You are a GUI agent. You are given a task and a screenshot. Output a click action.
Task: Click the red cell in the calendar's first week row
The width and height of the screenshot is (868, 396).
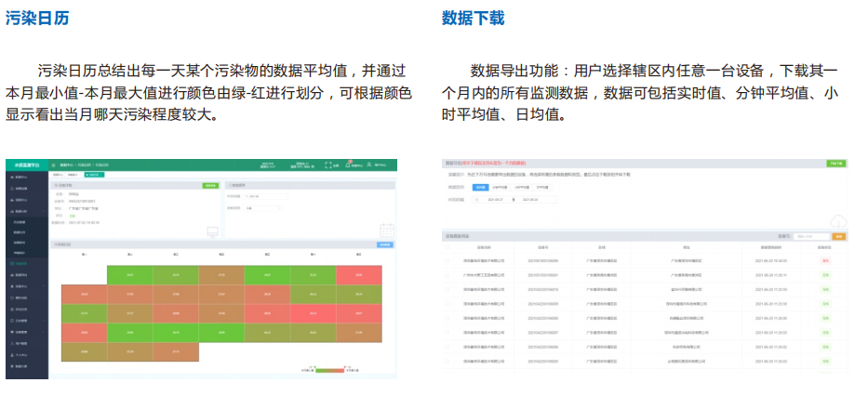[359, 275]
